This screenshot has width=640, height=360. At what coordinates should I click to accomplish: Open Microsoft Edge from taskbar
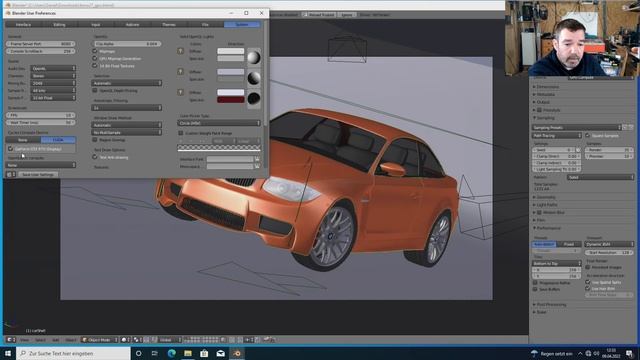coord(171,353)
